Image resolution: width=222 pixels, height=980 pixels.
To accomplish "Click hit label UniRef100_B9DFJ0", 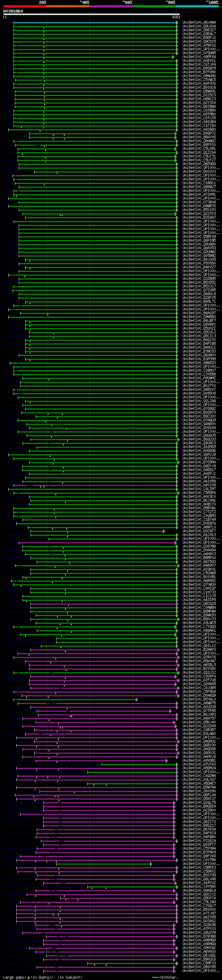I will click(199, 38).
